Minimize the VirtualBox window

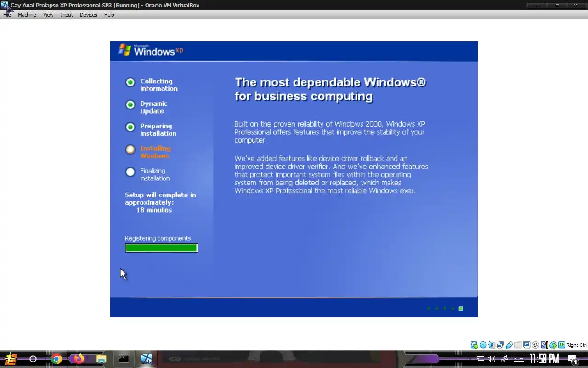click(537, 5)
